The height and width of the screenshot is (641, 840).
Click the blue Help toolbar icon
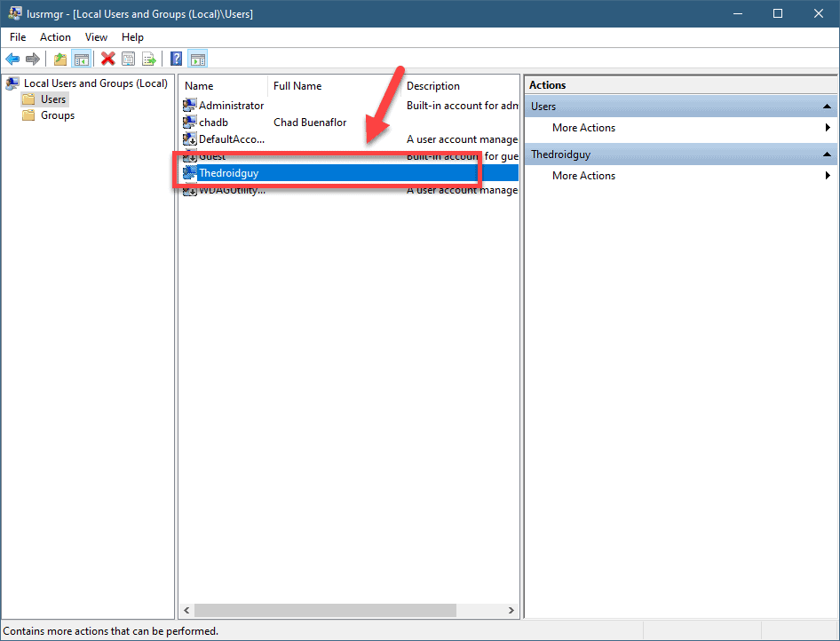[x=176, y=59]
